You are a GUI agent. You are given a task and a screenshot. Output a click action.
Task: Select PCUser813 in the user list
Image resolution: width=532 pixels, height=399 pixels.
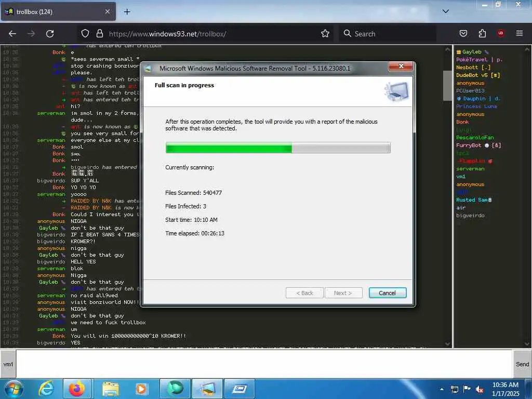(470, 90)
